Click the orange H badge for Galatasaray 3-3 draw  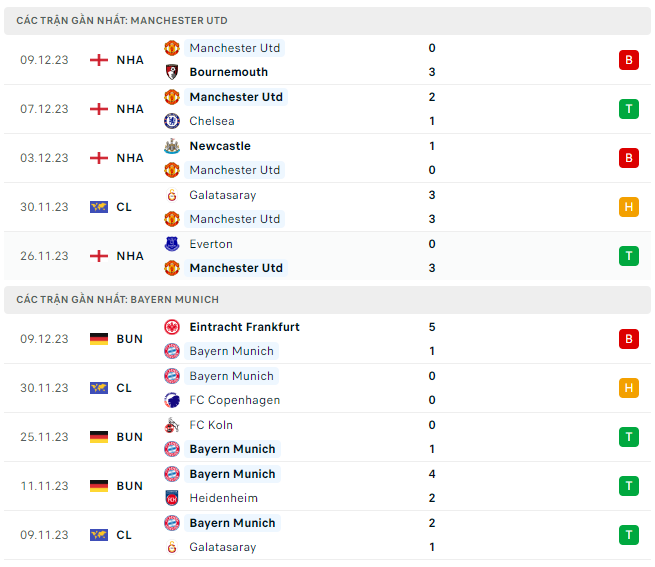[628, 207]
